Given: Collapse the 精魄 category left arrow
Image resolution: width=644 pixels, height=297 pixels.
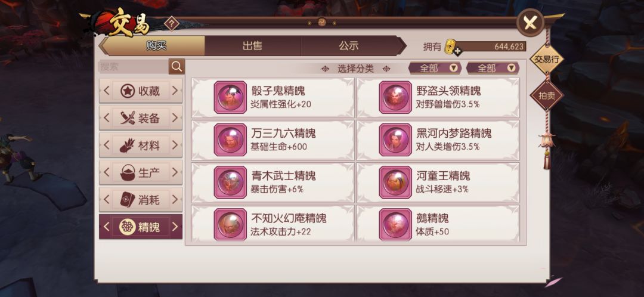Looking at the screenshot, I should (x=106, y=227).
